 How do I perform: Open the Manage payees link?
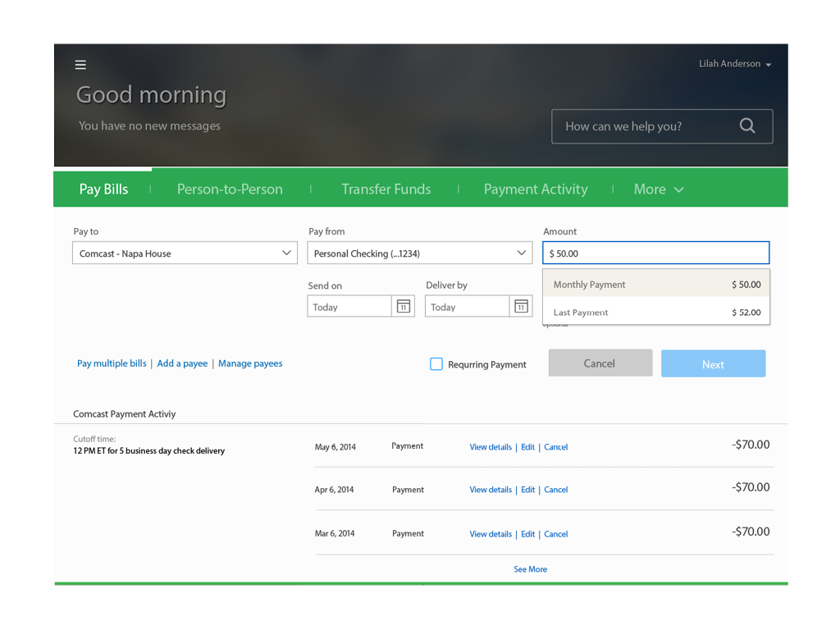[250, 363]
